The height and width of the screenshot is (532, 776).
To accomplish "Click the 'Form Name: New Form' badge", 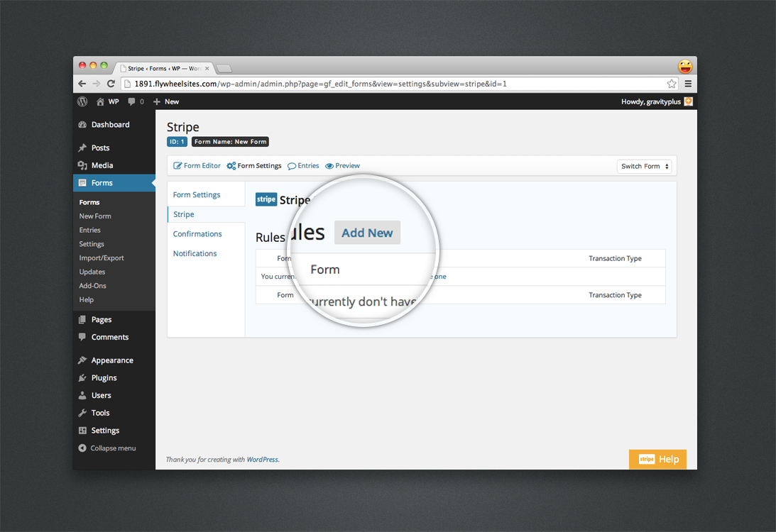I will (x=230, y=141).
